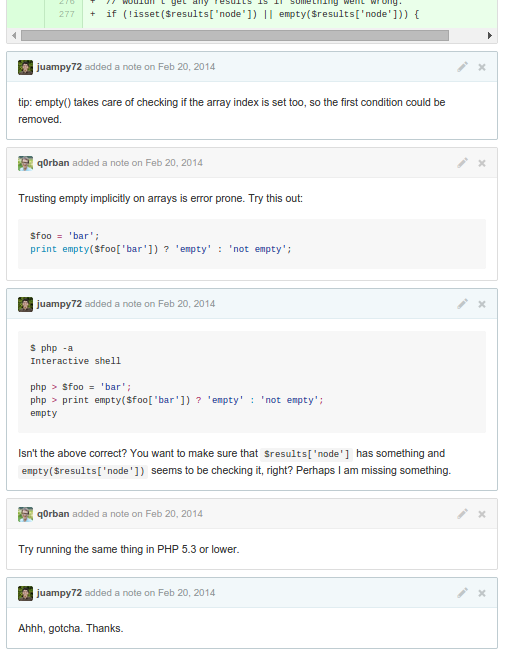Delete juampy72's 'Ahhh, gotcha' note
This screenshot has height=652, width=507.
point(482,593)
